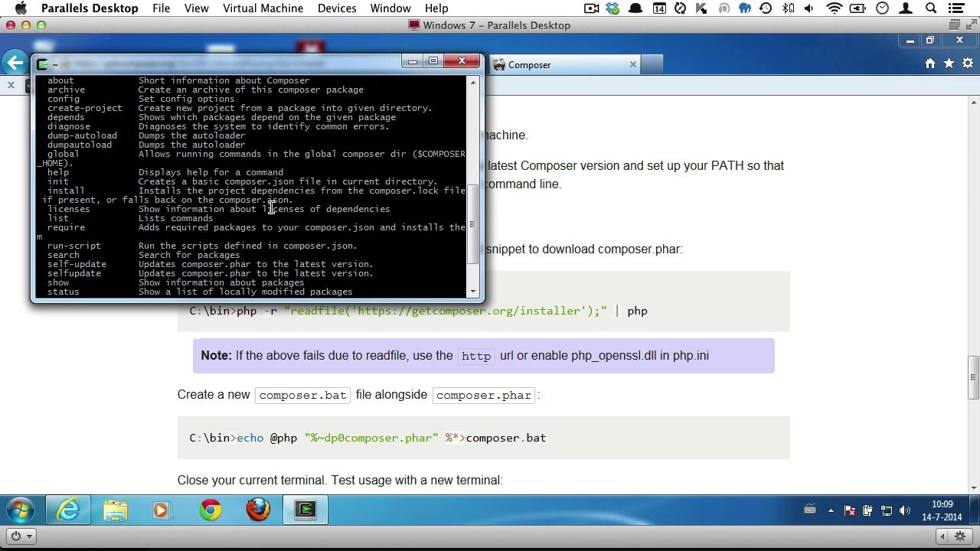Screen dimensions: 980x551
Task: Click 'create-project' line in command prompt
Action: 239,108
